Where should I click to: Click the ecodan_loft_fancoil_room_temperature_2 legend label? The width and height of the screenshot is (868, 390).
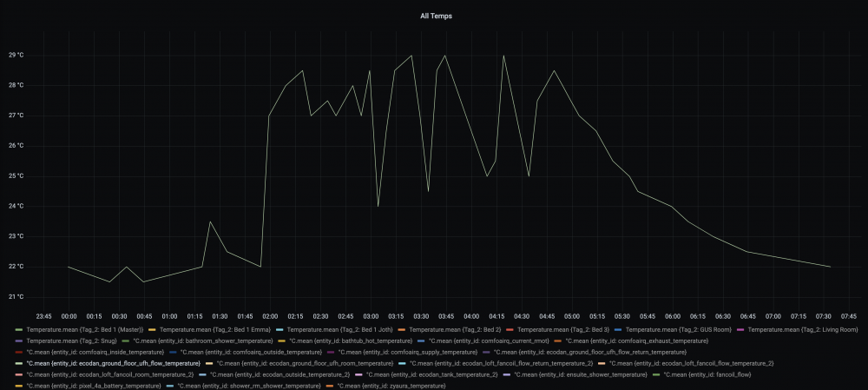pos(109,374)
